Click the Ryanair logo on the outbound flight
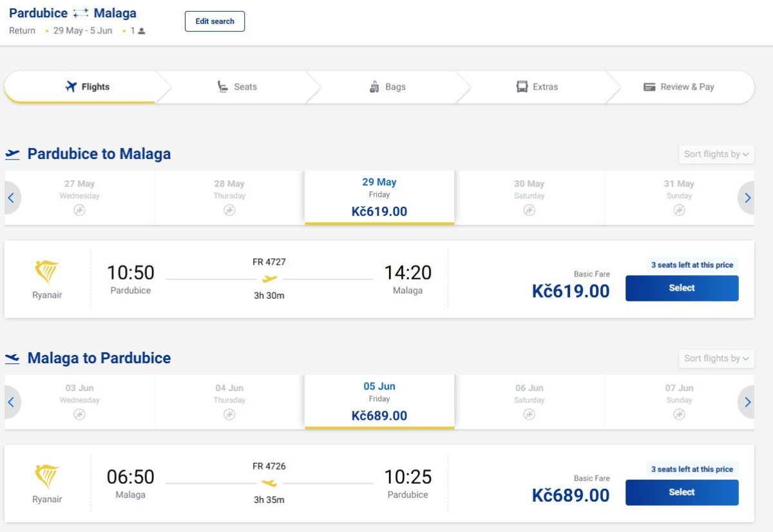The width and height of the screenshot is (773, 532). [47, 273]
